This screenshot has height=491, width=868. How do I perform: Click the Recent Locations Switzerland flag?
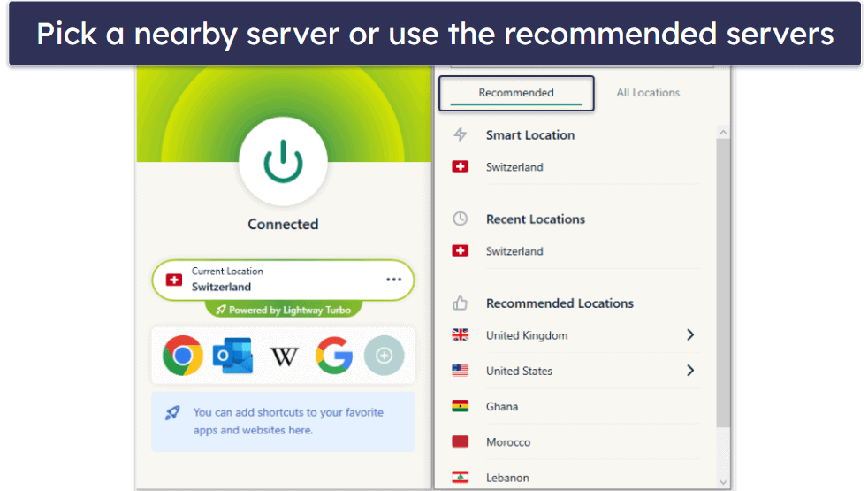coord(460,250)
